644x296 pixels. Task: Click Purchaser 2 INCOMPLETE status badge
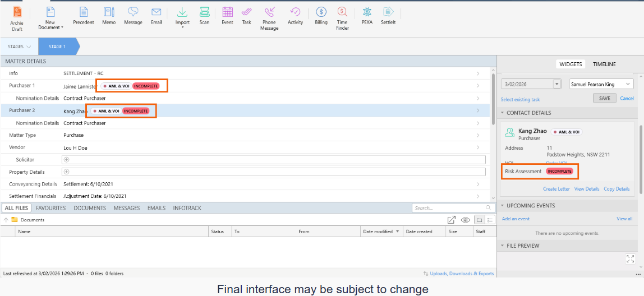tap(136, 111)
